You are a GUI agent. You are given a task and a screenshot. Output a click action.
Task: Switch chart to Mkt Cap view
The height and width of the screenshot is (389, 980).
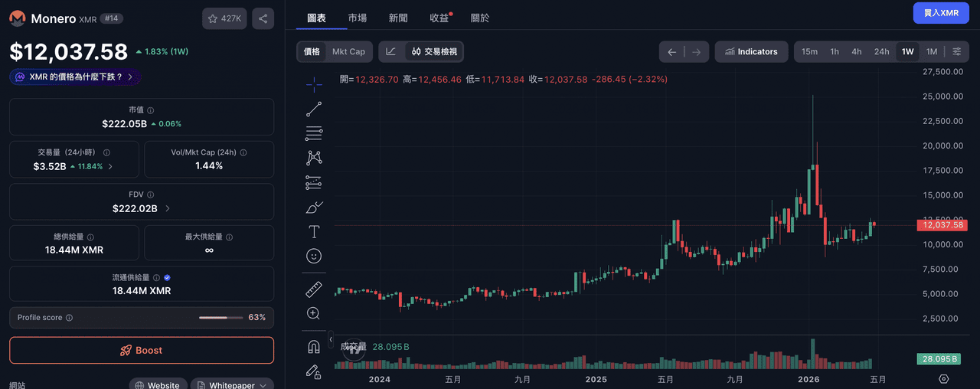click(x=348, y=51)
